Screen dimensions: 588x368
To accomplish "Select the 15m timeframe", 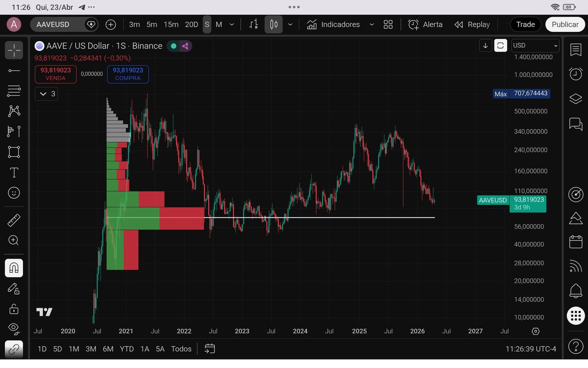I will point(171,25).
